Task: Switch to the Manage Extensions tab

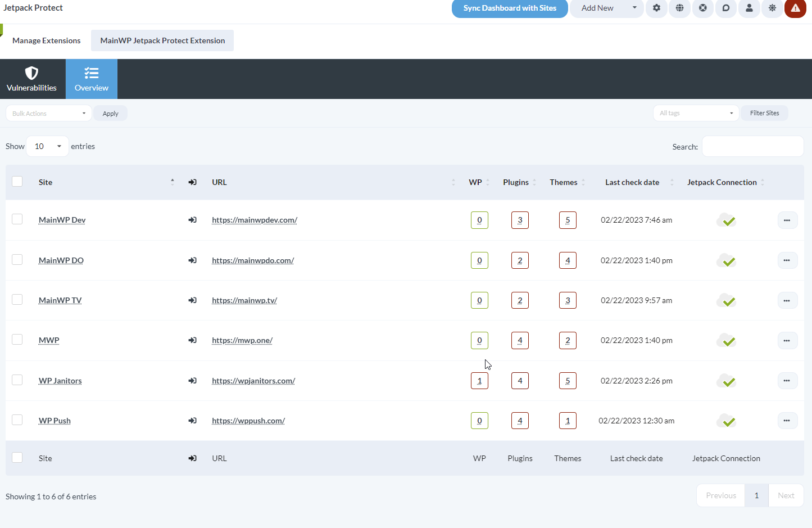Action: point(46,40)
